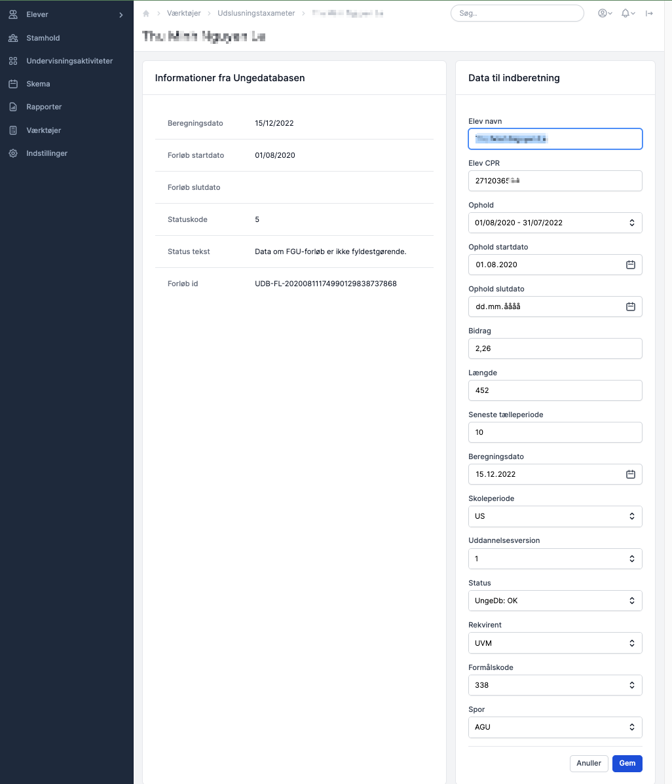This screenshot has height=784, width=672.
Task: Open Stamhold in the sidebar
Action: coord(43,38)
